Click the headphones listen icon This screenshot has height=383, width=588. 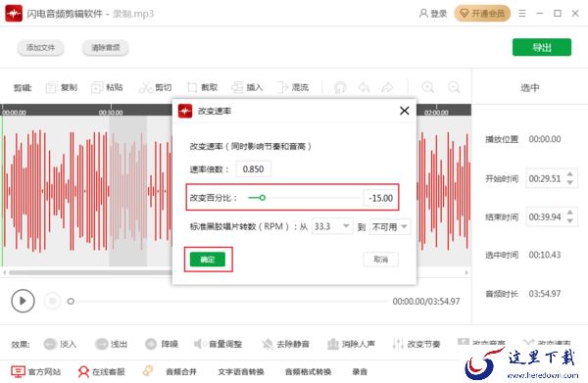tap(340, 87)
